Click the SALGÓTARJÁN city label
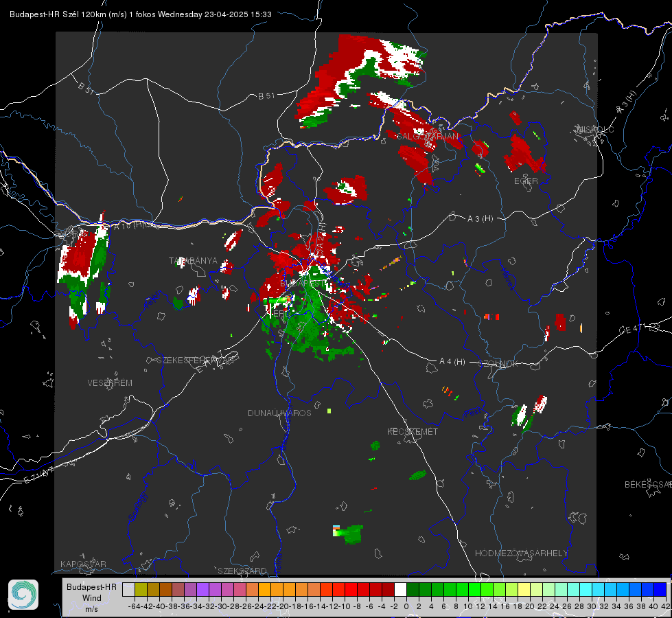Screen dimensions: 672x618 click(428, 137)
